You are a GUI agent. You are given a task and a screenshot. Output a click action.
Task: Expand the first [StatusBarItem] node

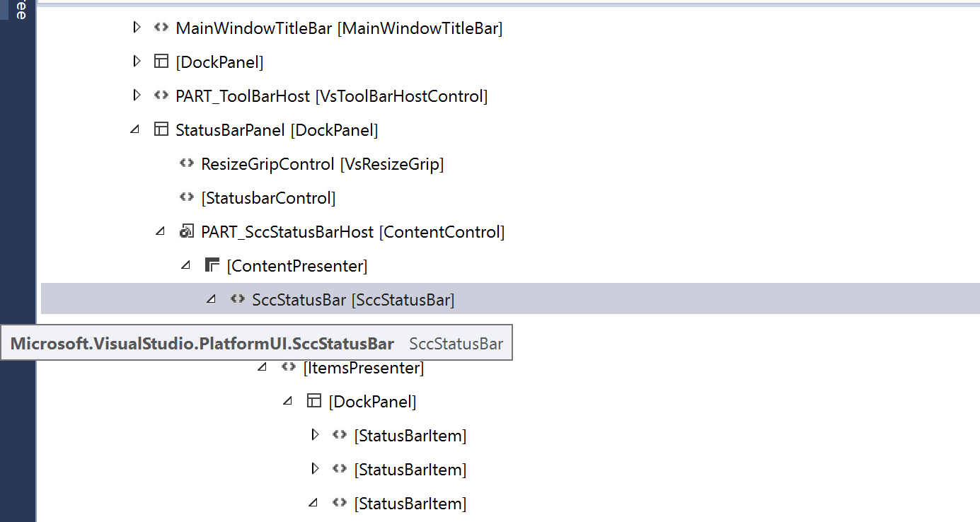click(x=314, y=435)
